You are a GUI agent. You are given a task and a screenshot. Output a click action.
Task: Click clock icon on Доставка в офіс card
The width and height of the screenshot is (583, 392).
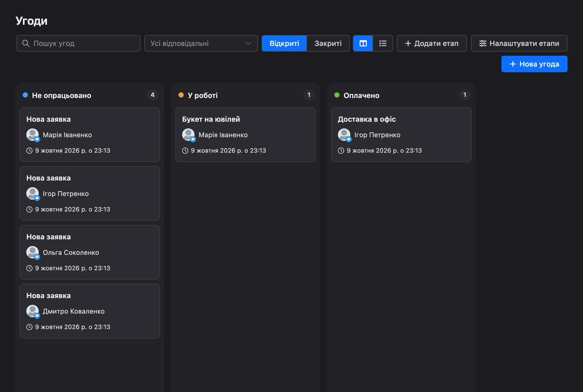click(341, 151)
